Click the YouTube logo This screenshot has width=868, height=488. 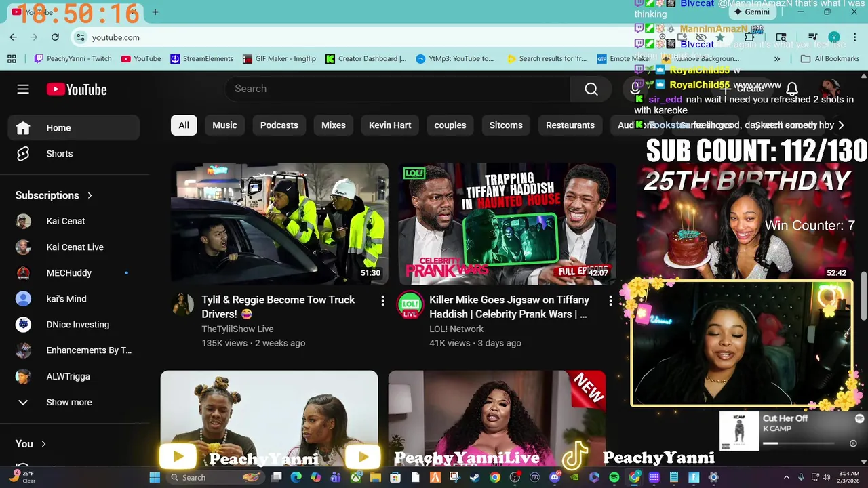coord(77,89)
